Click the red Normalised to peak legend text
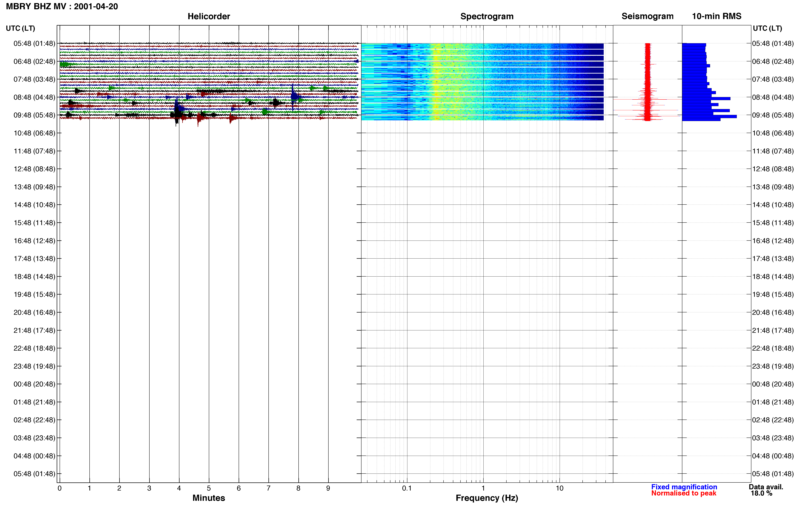Viewport: 812px width, 508px height. [x=684, y=493]
